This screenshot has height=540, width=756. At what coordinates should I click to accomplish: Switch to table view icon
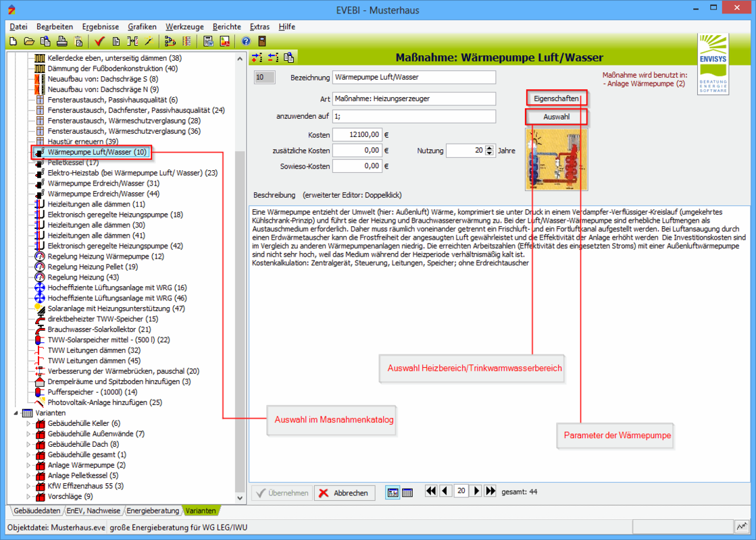coord(407,493)
